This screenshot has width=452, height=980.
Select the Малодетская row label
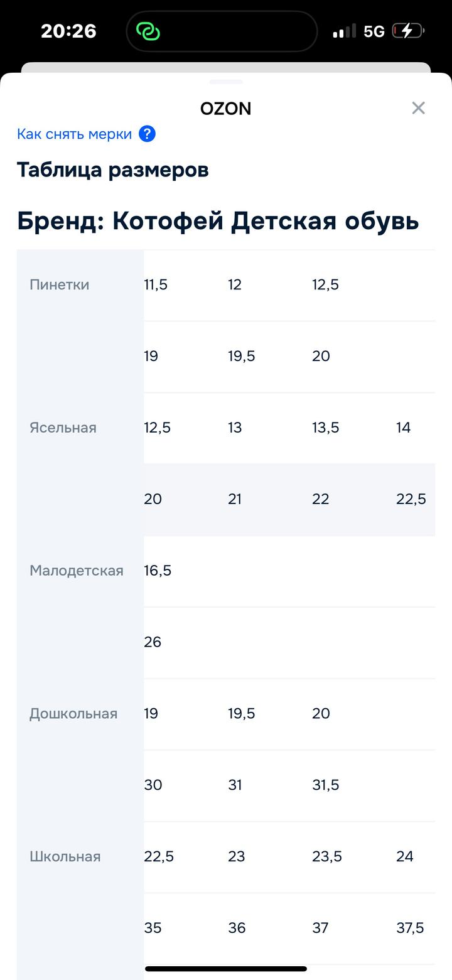tap(77, 571)
